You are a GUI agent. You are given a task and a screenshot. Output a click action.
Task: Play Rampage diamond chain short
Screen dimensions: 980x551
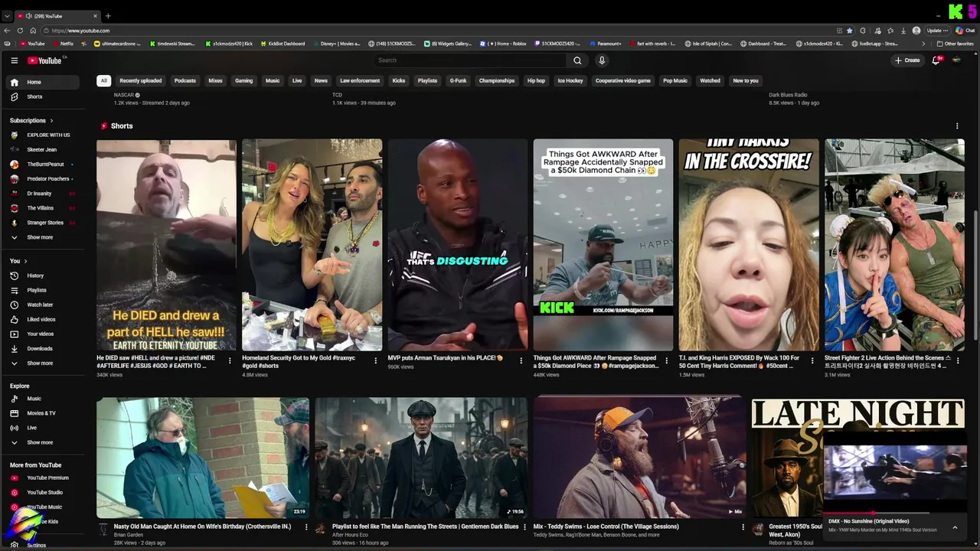click(x=603, y=245)
